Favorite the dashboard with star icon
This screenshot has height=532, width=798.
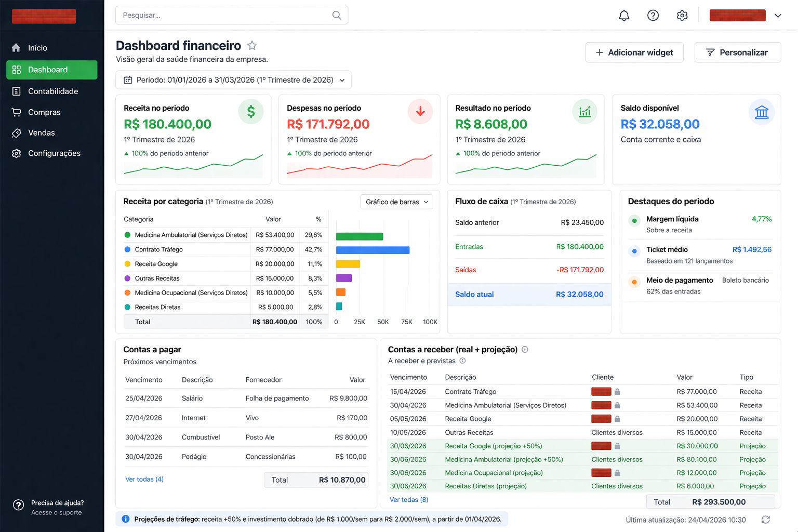tap(252, 46)
